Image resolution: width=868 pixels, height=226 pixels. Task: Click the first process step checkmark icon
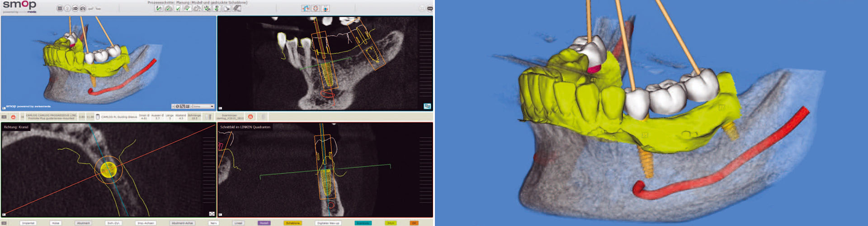tap(158, 9)
